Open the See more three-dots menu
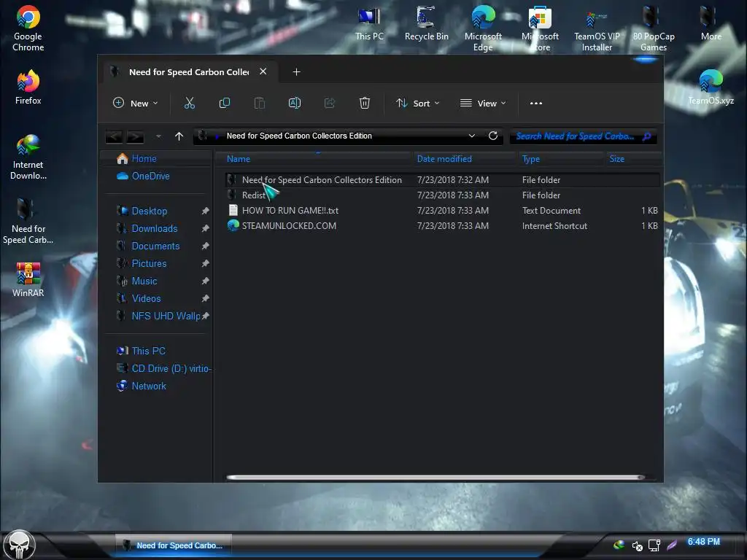 [x=536, y=103]
